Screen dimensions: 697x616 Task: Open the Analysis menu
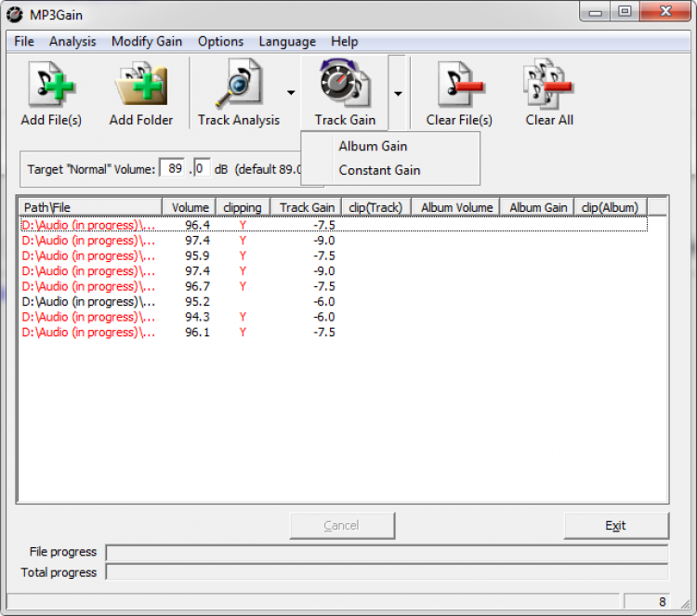72,41
